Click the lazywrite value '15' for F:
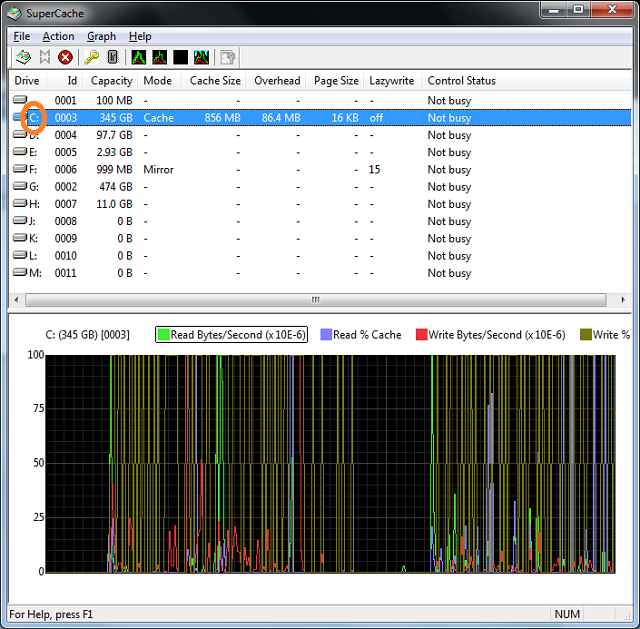 pyautogui.click(x=374, y=169)
